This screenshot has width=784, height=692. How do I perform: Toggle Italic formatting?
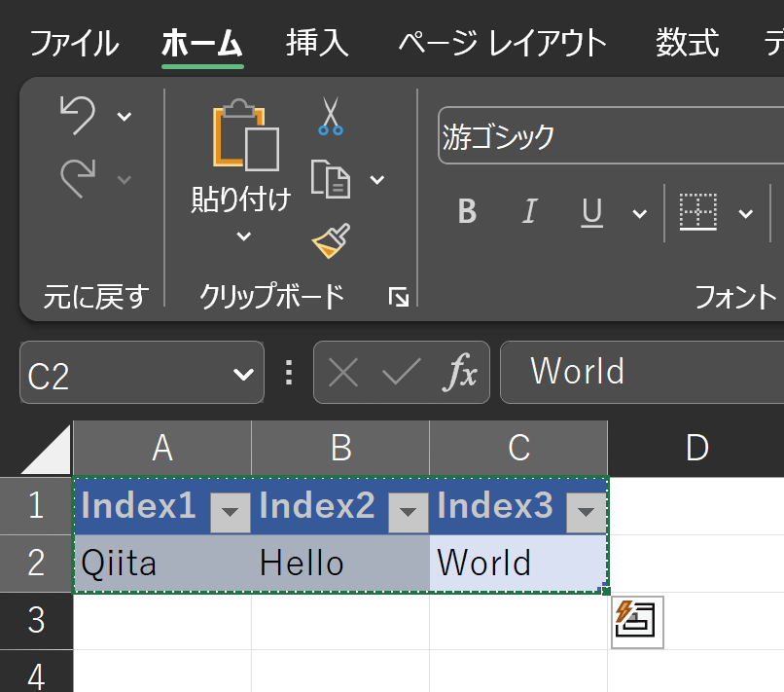(x=529, y=211)
